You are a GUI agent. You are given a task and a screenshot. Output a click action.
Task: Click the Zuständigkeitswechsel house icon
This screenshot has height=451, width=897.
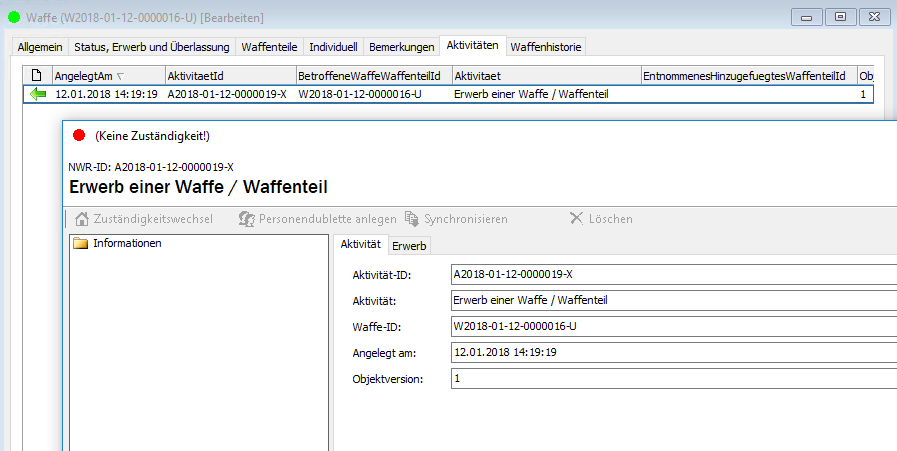tap(83, 219)
